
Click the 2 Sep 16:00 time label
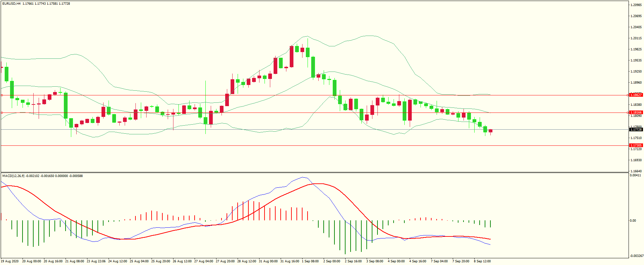[353, 261]
